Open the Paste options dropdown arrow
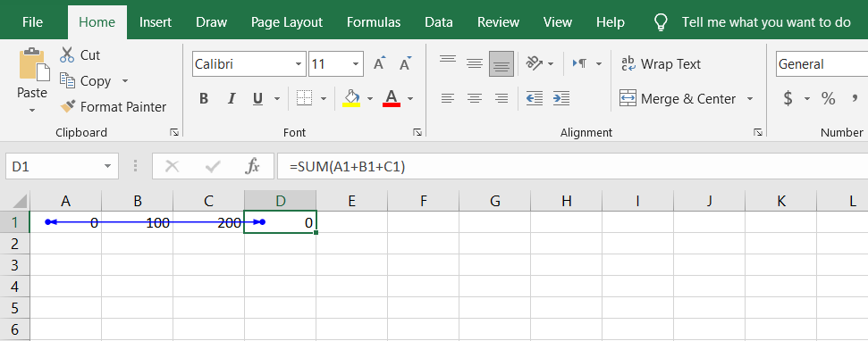The height and width of the screenshot is (341, 868). click(32, 111)
